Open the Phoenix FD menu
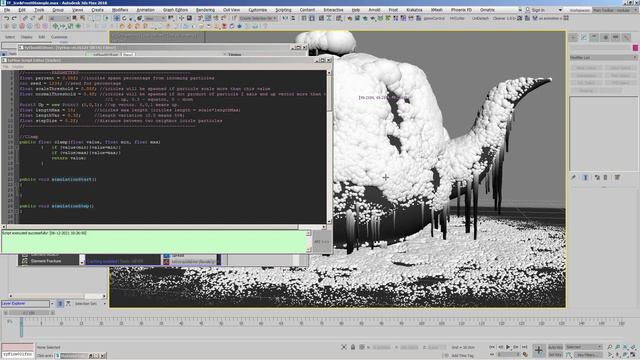Image resolution: width=640 pixels, height=360 pixels. tap(461, 9)
